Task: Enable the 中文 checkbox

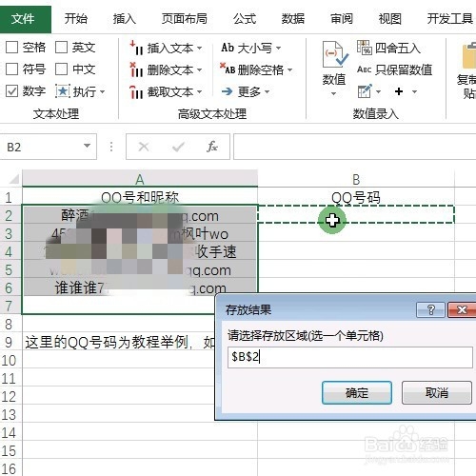Action: pyautogui.click(x=61, y=69)
